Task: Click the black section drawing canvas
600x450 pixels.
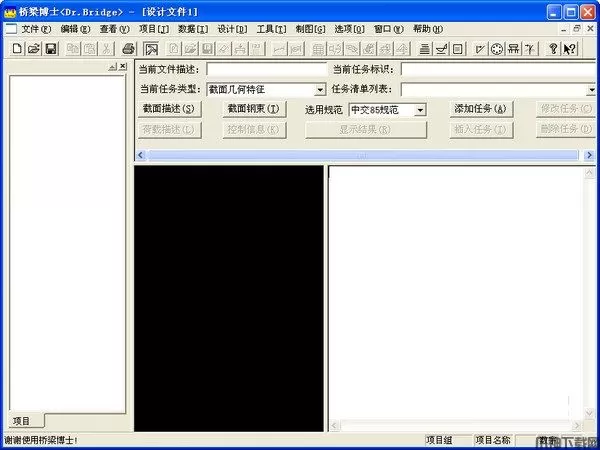Action: pos(229,299)
